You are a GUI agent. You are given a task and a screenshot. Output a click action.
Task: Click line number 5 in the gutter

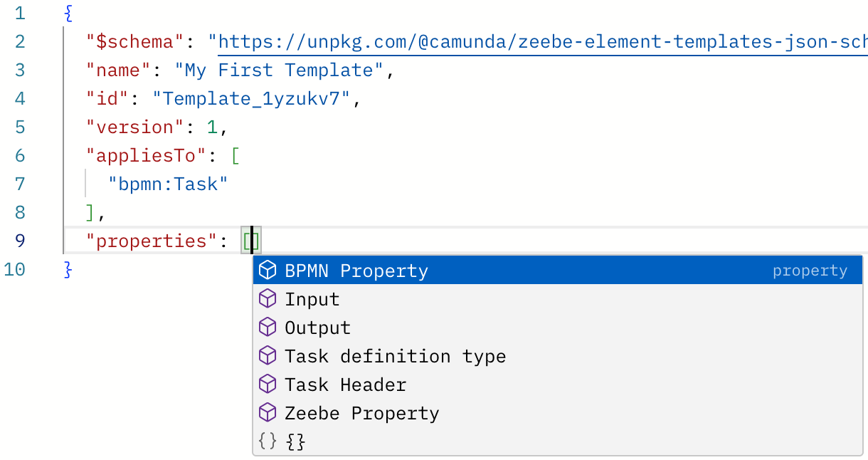(x=20, y=127)
